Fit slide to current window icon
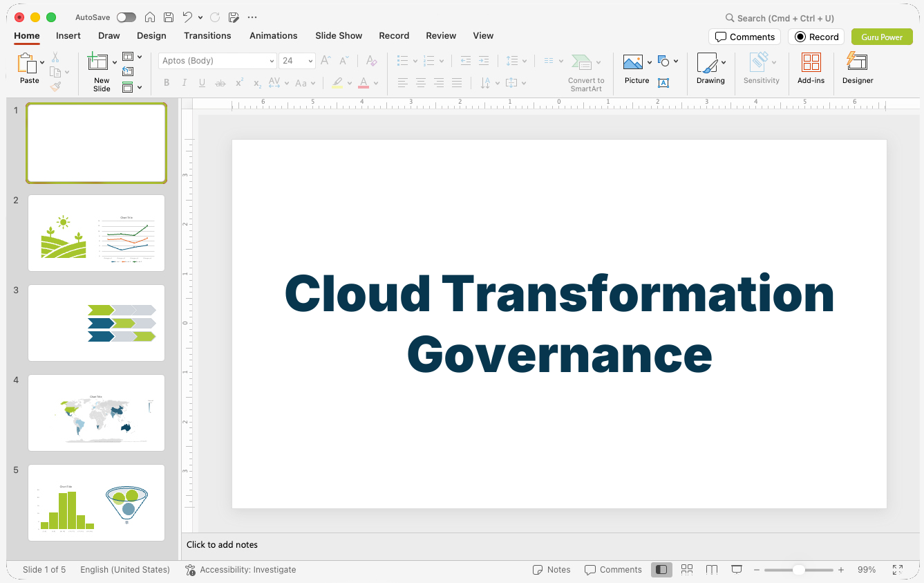 [x=897, y=570]
